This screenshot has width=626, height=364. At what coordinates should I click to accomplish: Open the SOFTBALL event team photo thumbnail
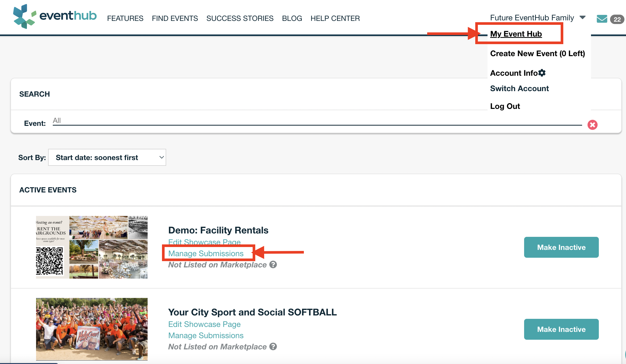click(x=92, y=329)
